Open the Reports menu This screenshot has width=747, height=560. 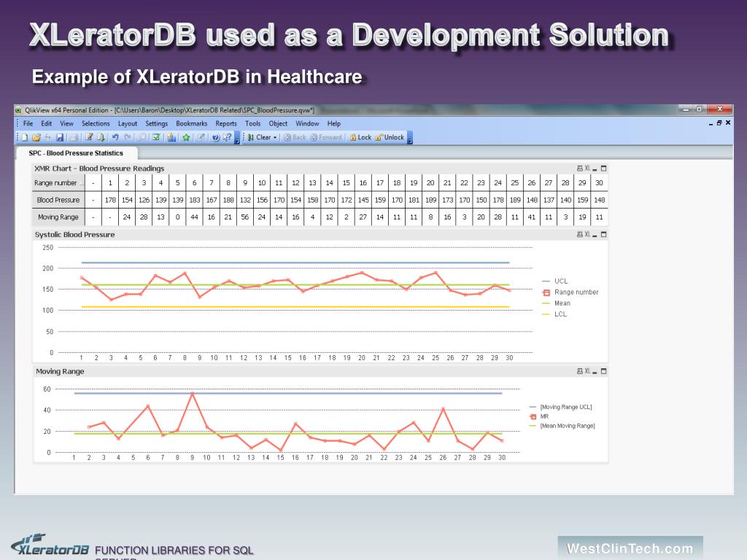click(x=226, y=123)
